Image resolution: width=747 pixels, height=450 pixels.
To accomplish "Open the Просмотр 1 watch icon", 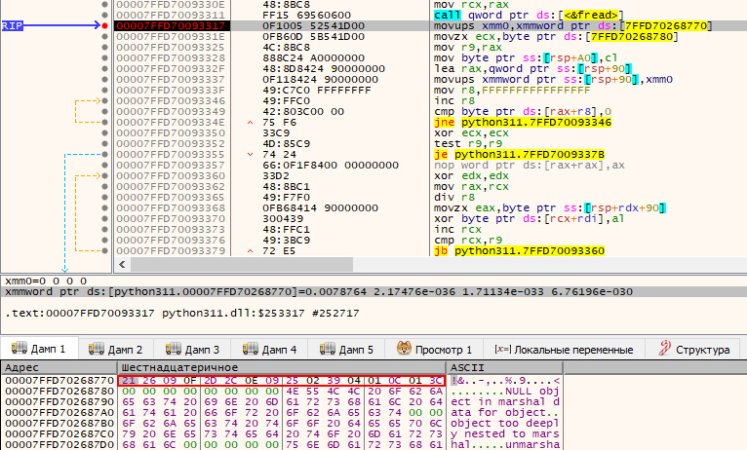I will 405,349.
